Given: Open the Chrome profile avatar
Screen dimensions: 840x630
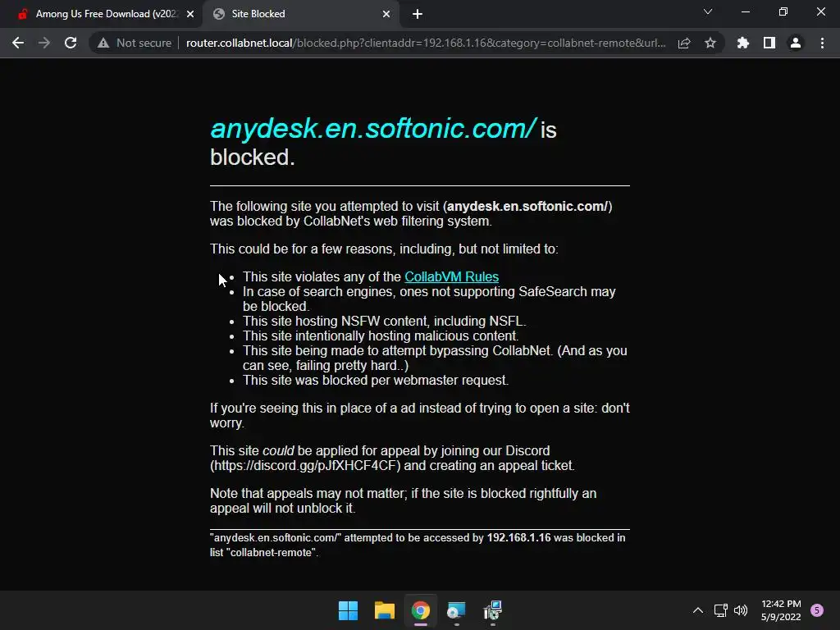Looking at the screenshot, I should 796,43.
